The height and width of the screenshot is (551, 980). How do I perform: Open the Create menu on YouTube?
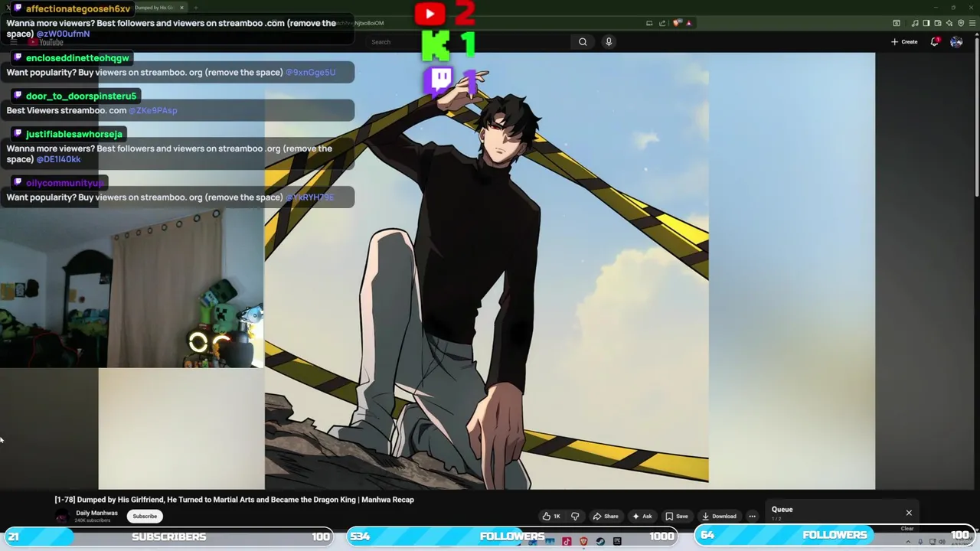click(904, 42)
